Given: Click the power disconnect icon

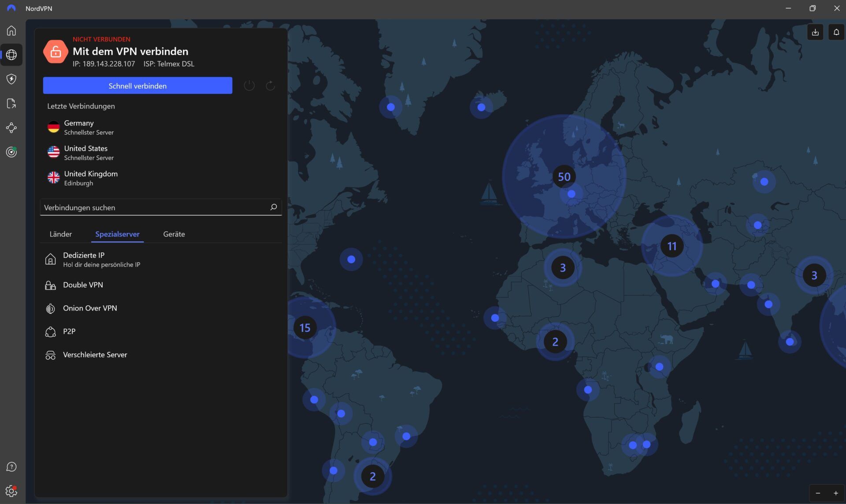Looking at the screenshot, I should click(x=249, y=85).
